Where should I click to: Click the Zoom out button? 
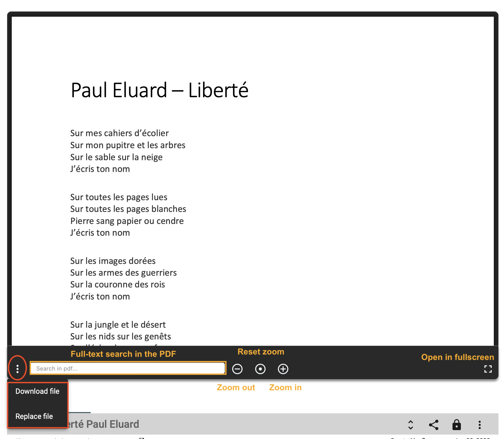pos(237,368)
